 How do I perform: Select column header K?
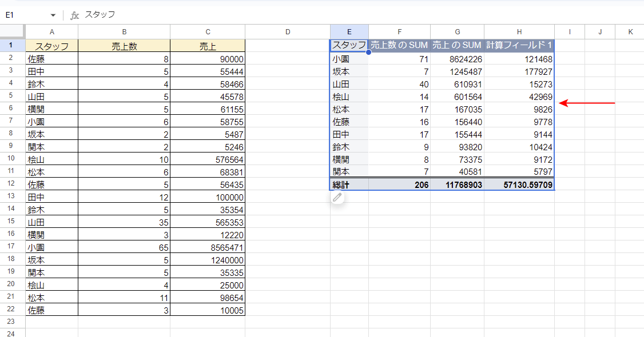coord(630,32)
